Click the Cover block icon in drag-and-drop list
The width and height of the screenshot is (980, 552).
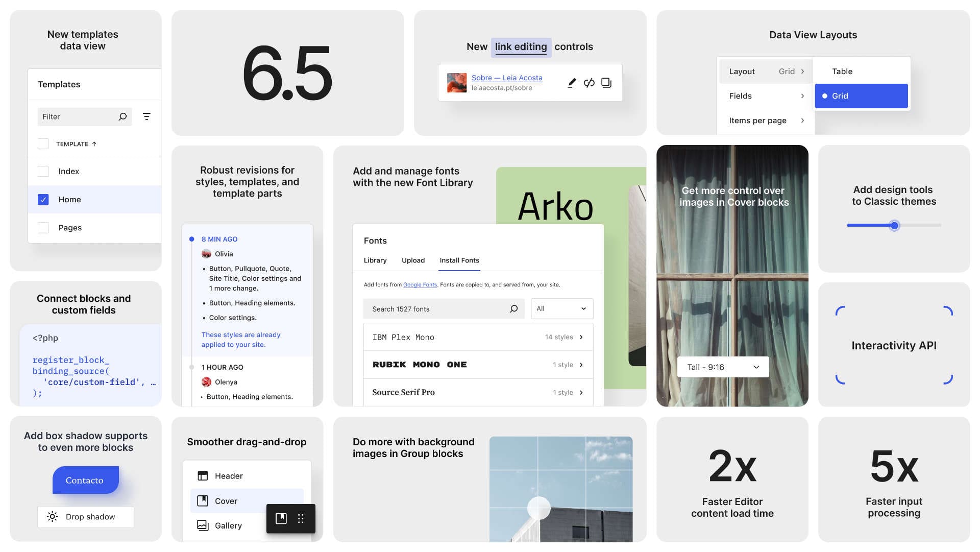point(203,501)
